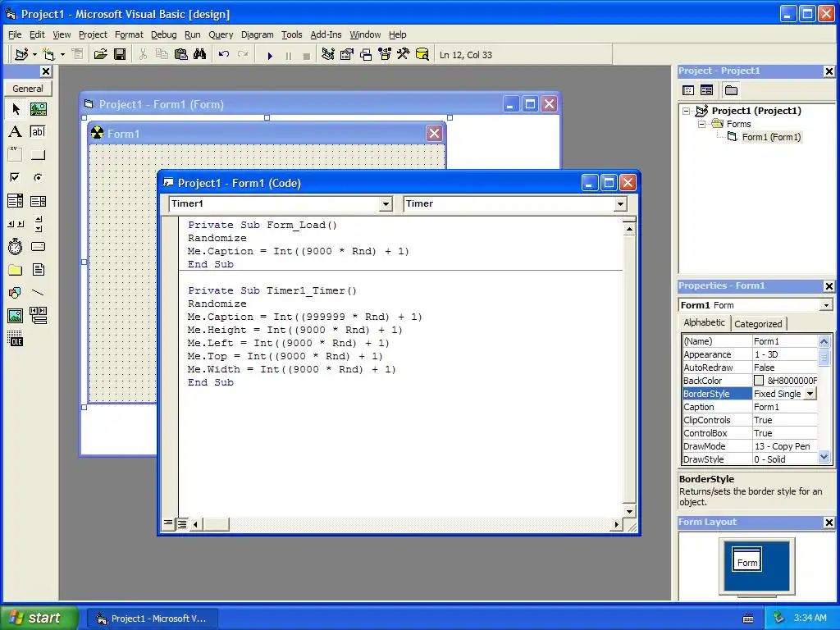The image size is (840, 630).
Task: Select the TextBox (abl) control in toolbox
Action: (x=38, y=132)
